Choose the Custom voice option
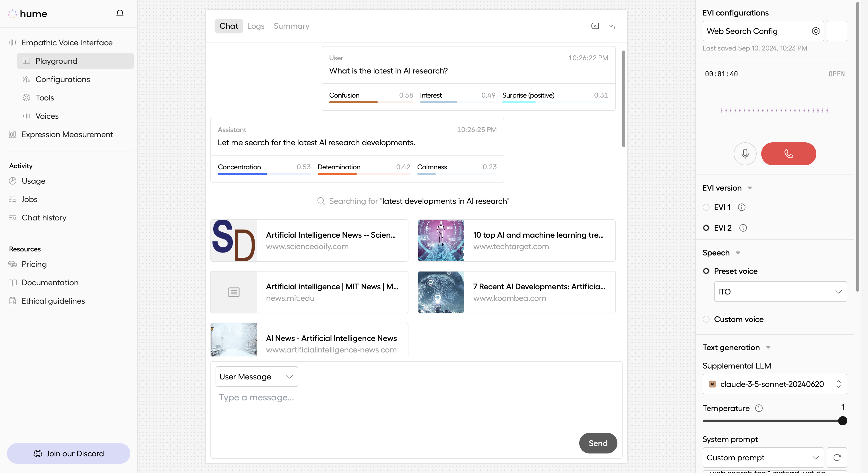 (706, 319)
